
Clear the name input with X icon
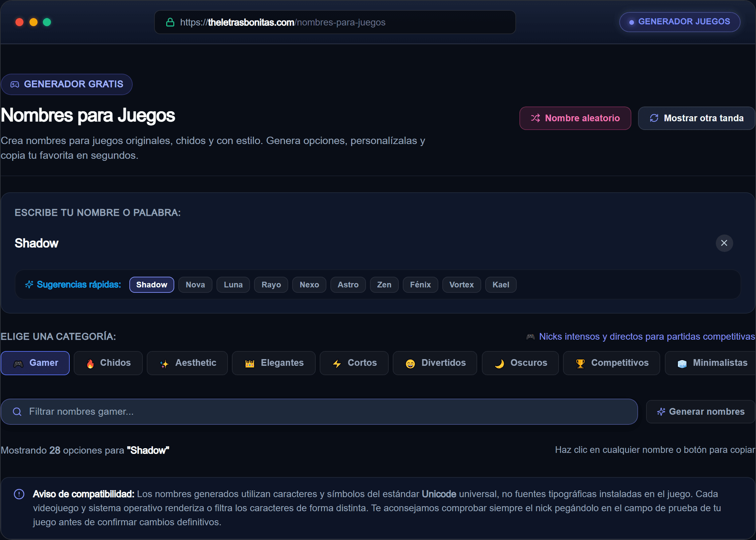coord(724,243)
